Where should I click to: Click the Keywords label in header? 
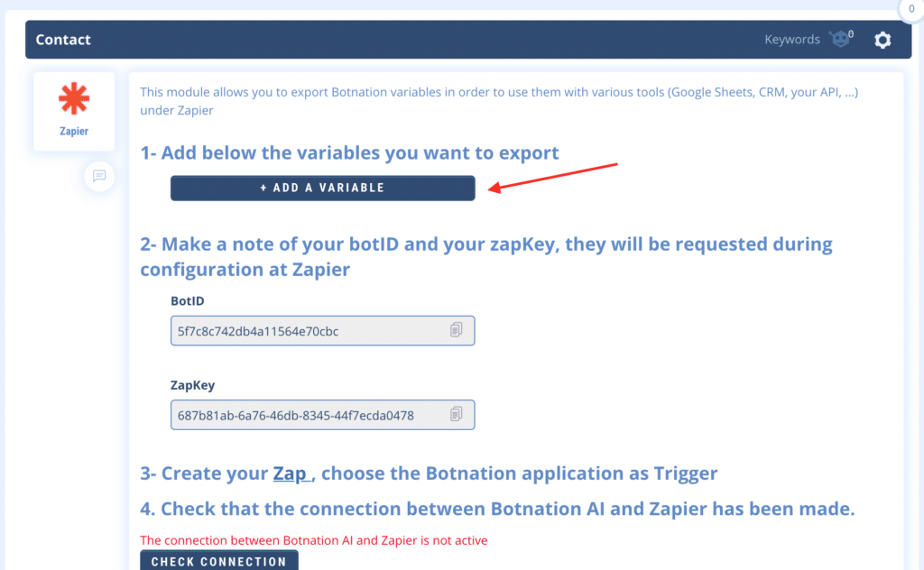(x=792, y=40)
